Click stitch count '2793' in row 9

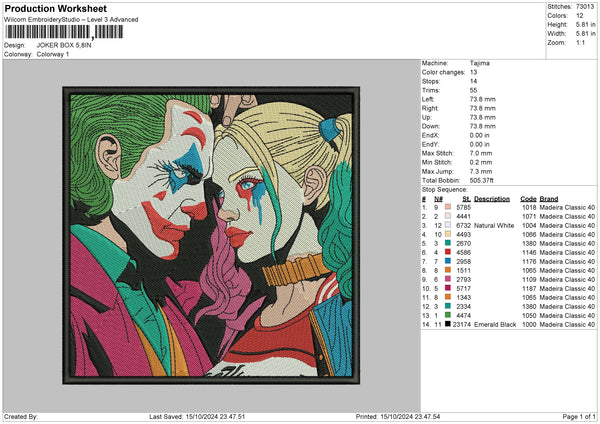point(463,279)
